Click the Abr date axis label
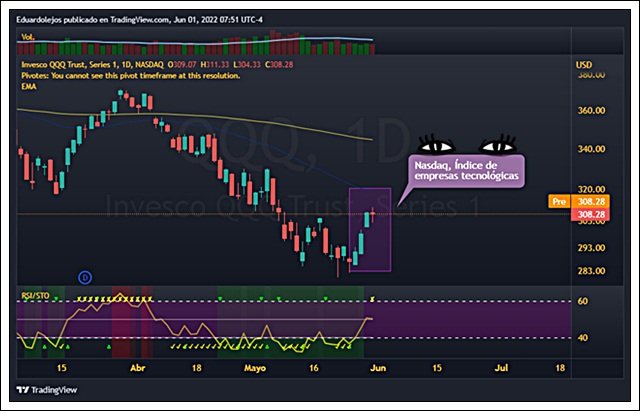Viewport: 640px width, 411px height. tap(138, 368)
